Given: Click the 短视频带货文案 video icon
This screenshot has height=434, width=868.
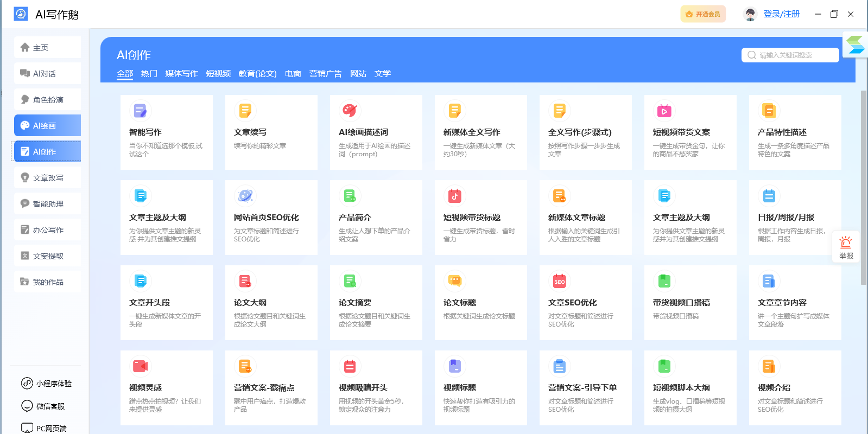Looking at the screenshot, I should 664,111.
